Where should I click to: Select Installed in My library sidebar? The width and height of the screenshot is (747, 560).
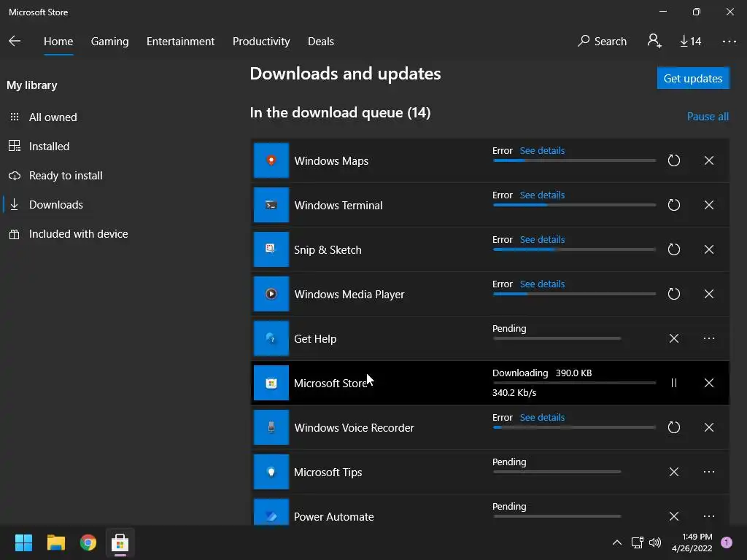pos(49,147)
